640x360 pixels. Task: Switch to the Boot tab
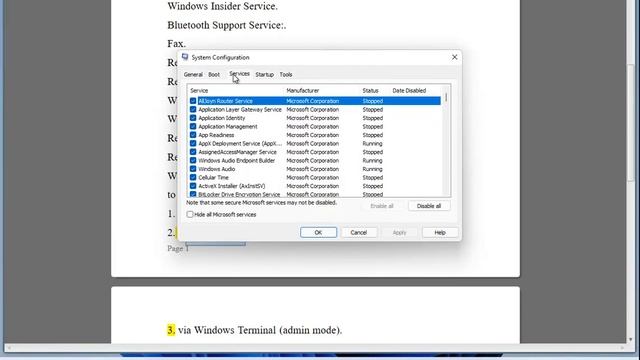click(x=214, y=75)
